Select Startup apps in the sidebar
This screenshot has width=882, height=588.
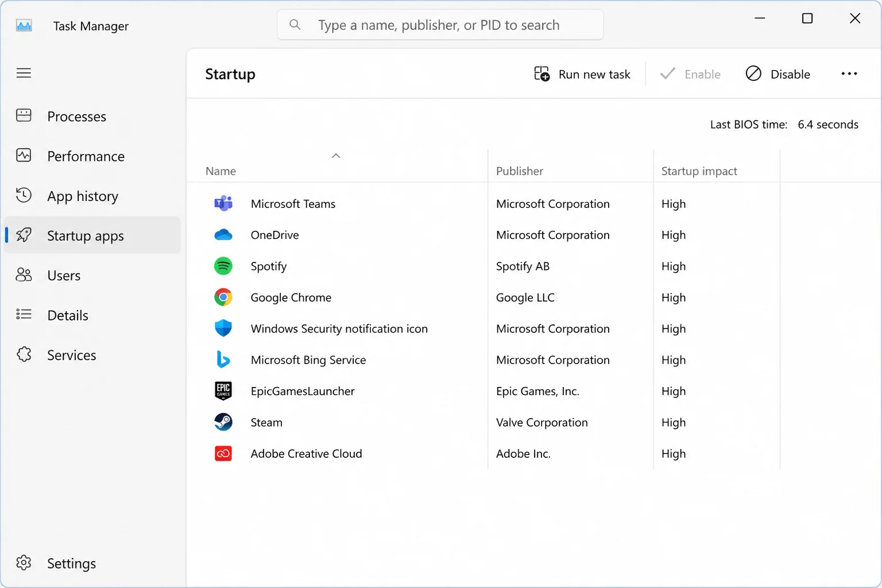pyautogui.click(x=92, y=235)
